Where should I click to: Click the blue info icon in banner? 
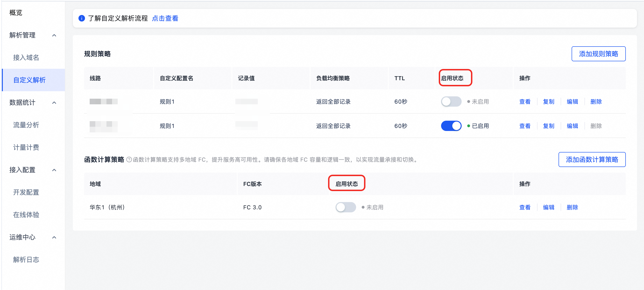(81, 18)
